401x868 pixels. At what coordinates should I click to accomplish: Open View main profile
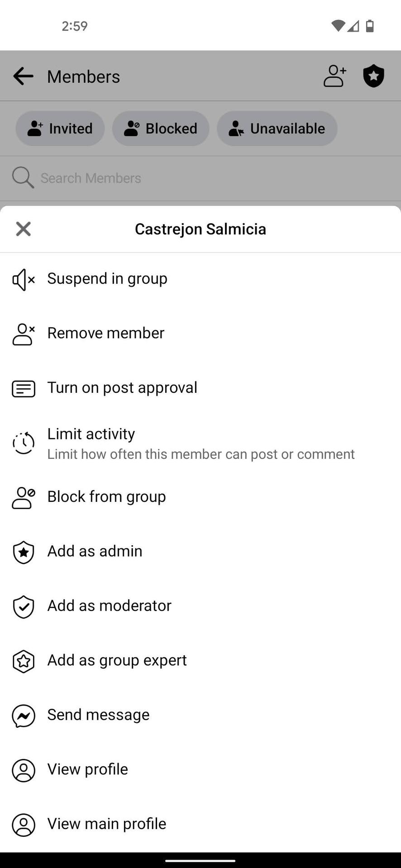point(107,824)
